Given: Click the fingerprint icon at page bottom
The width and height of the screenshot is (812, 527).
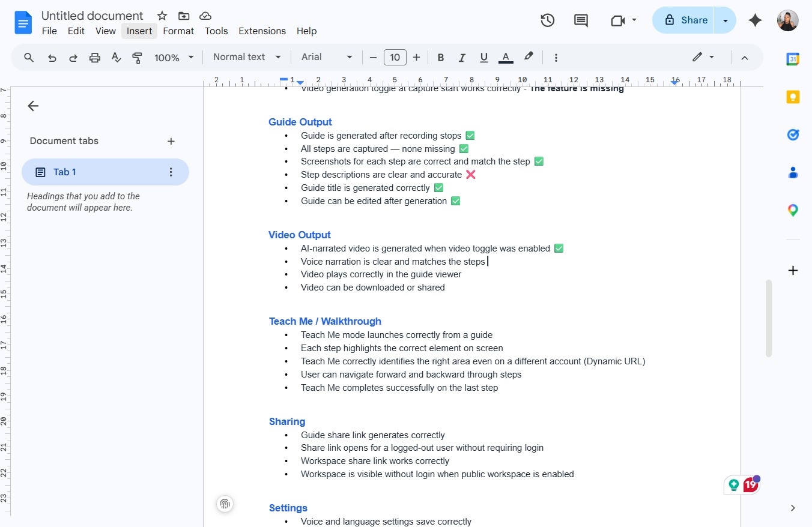Looking at the screenshot, I should (225, 504).
